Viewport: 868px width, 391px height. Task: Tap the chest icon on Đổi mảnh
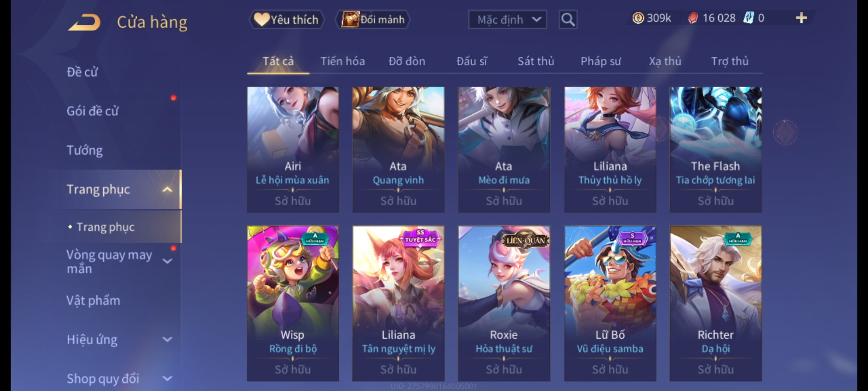click(350, 19)
